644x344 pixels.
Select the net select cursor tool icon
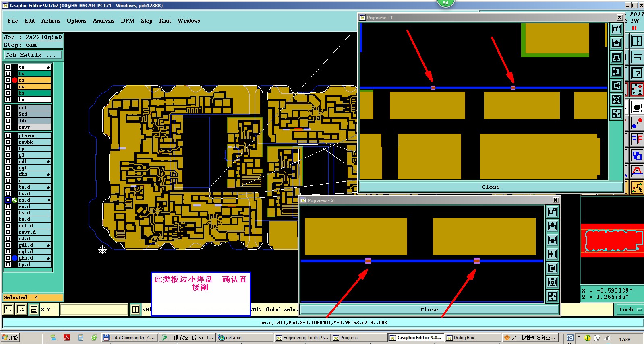[637, 187]
